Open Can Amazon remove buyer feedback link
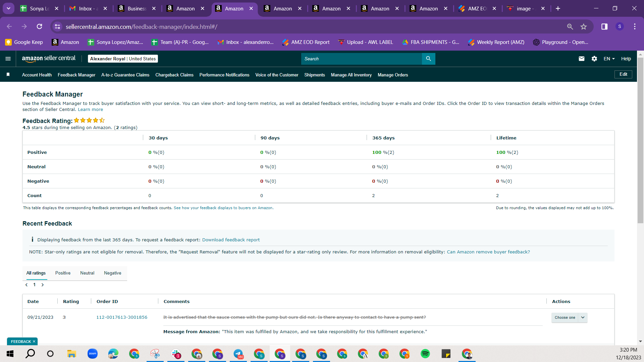Image resolution: width=644 pixels, height=362 pixels. tap(488, 252)
